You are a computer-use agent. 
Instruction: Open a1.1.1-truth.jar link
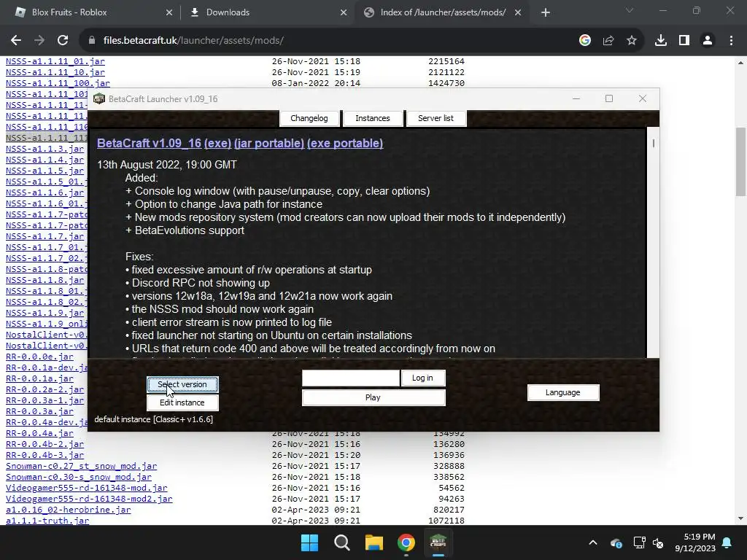47,521
